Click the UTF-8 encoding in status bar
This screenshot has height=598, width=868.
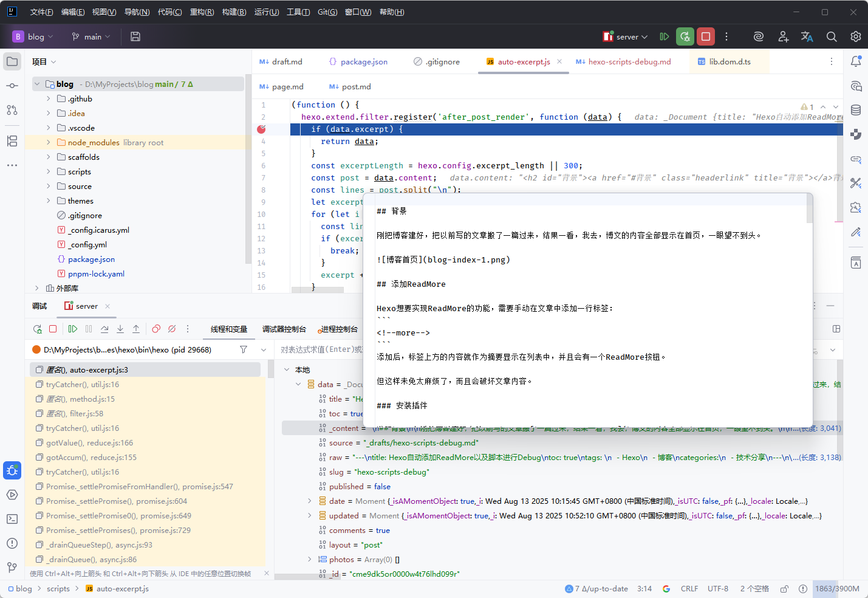pos(717,589)
